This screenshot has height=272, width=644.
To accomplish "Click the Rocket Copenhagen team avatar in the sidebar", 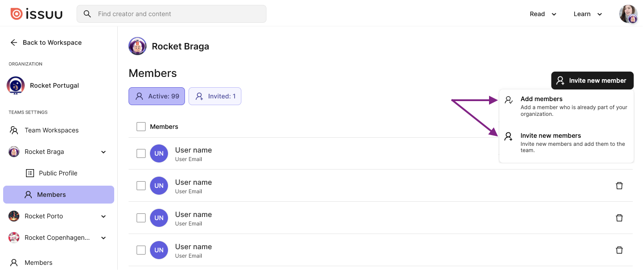I will [x=14, y=238].
